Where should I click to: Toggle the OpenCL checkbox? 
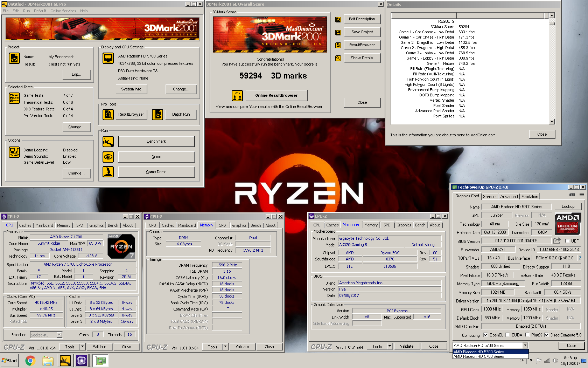tap(485, 335)
